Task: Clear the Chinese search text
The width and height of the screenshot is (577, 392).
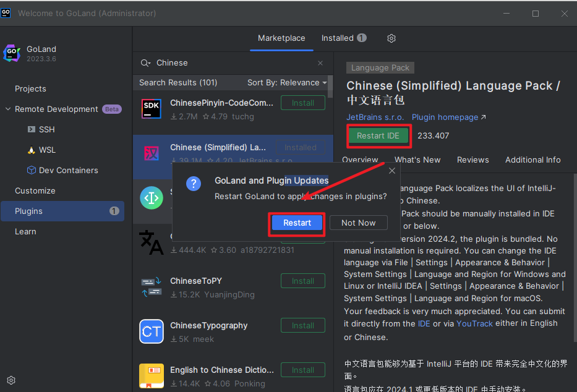Action: pos(320,63)
